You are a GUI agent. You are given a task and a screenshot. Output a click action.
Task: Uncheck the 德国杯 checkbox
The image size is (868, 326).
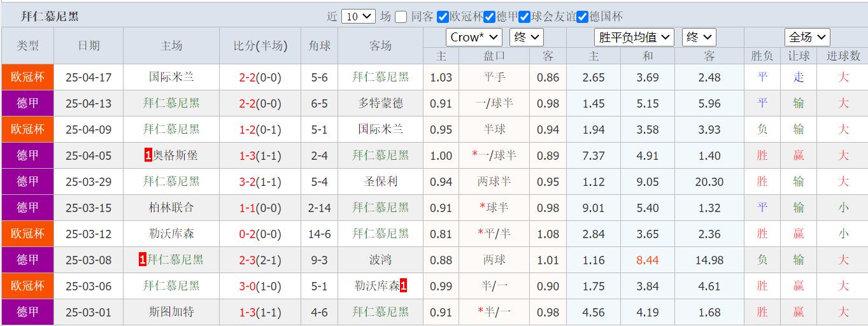582,17
